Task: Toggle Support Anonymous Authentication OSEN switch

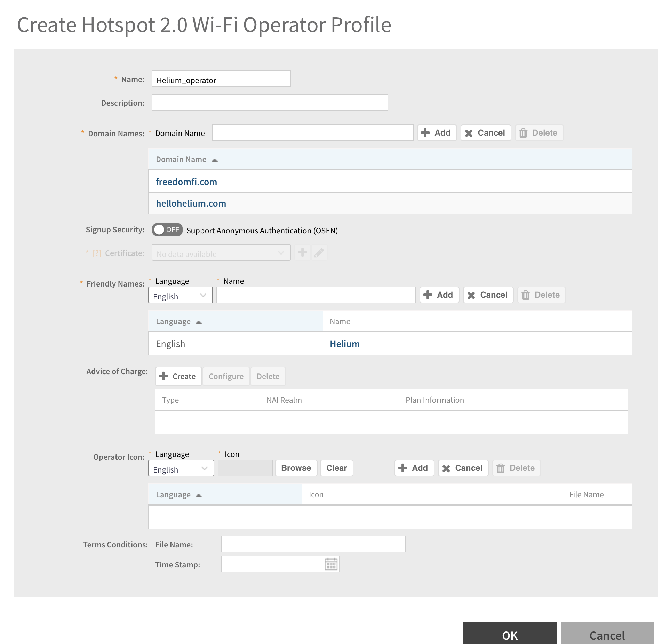Action: 167,230
